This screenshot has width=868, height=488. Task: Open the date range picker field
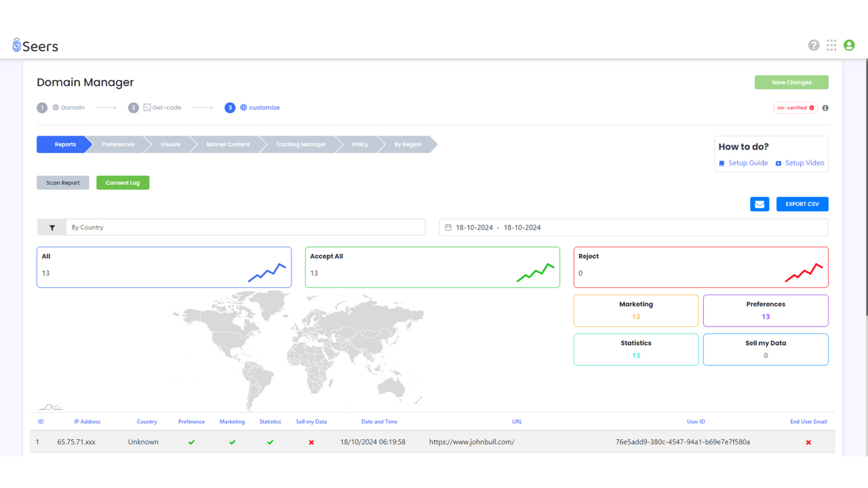pyautogui.click(x=634, y=228)
